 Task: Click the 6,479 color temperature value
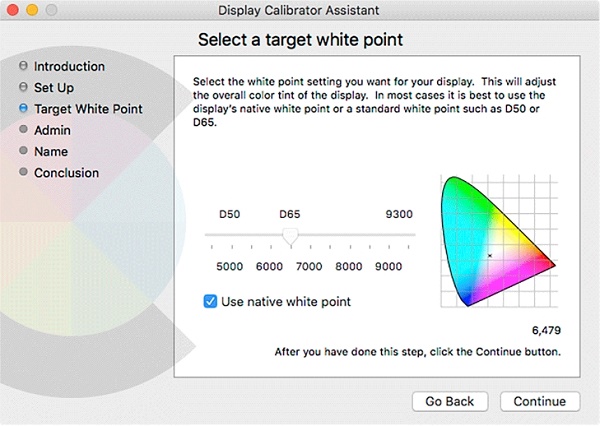click(x=546, y=330)
